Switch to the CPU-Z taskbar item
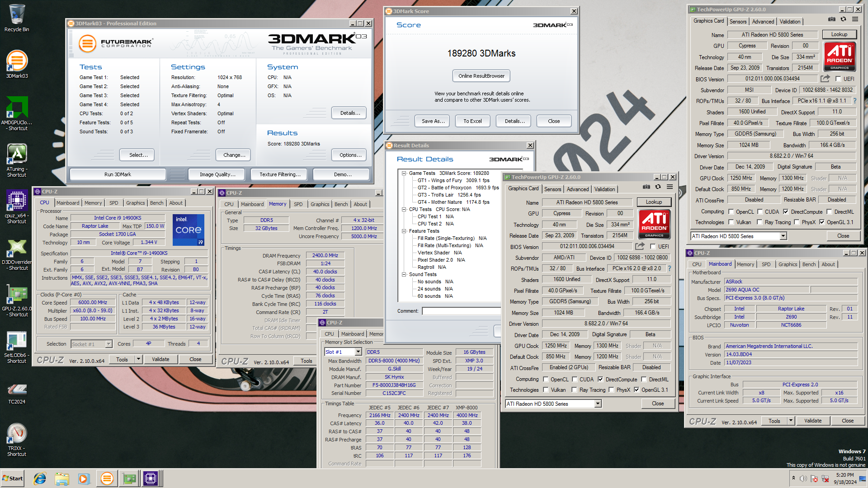 click(x=151, y=479)
